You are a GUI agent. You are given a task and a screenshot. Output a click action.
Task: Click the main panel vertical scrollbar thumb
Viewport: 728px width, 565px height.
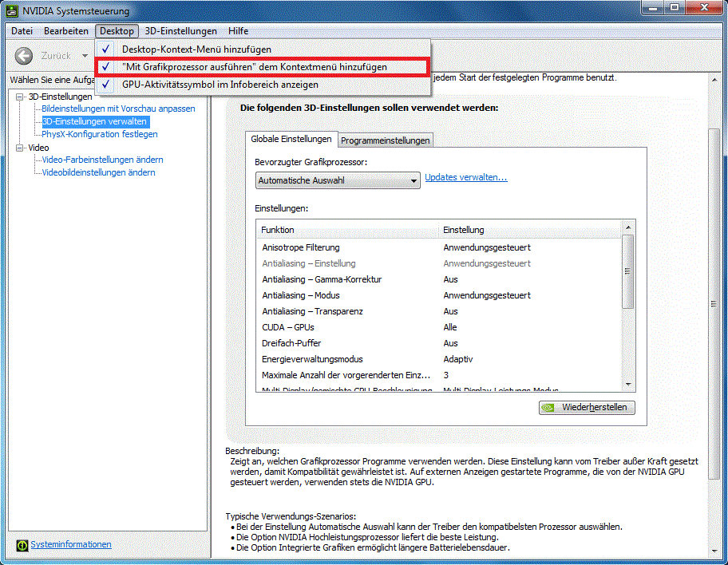pyautogui.click(x=714, y=304)
